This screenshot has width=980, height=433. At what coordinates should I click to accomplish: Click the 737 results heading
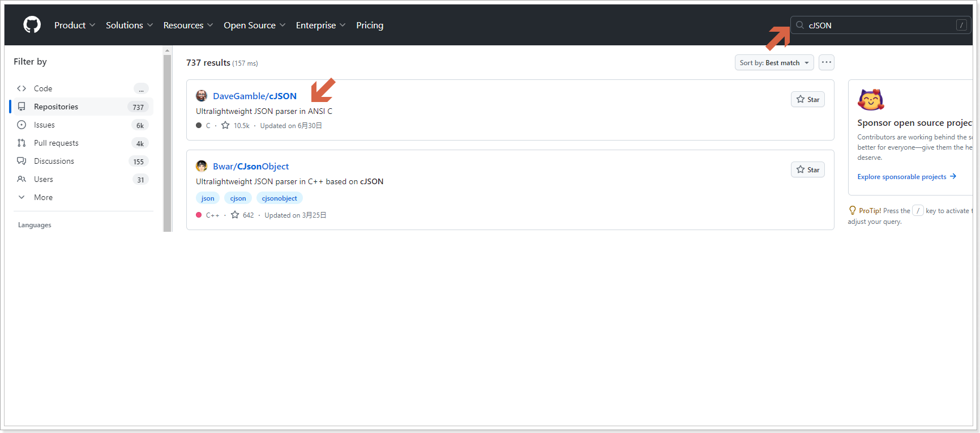[x=208, y=62]
